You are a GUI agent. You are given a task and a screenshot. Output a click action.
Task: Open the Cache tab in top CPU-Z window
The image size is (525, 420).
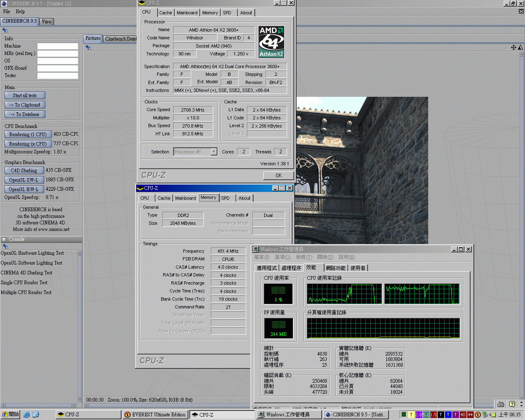click(x=166, y=13)
